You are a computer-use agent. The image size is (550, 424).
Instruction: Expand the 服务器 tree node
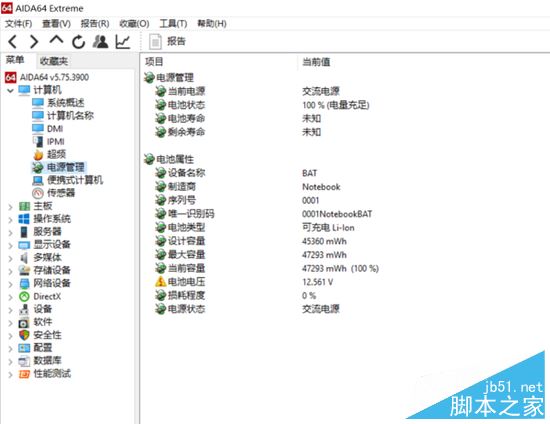[10, 232]
